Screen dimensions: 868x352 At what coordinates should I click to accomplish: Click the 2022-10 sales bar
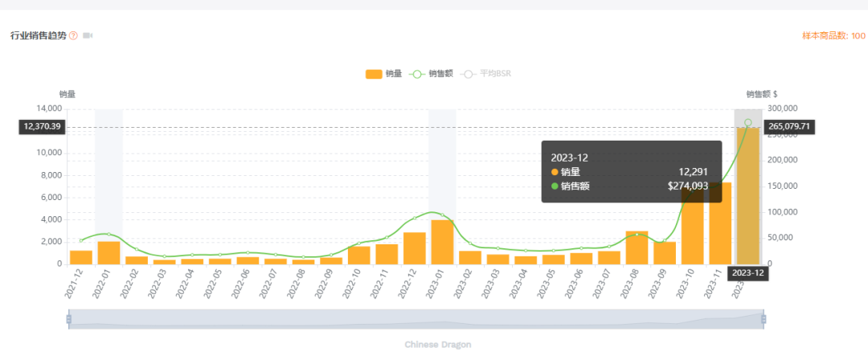pos(358,255)
